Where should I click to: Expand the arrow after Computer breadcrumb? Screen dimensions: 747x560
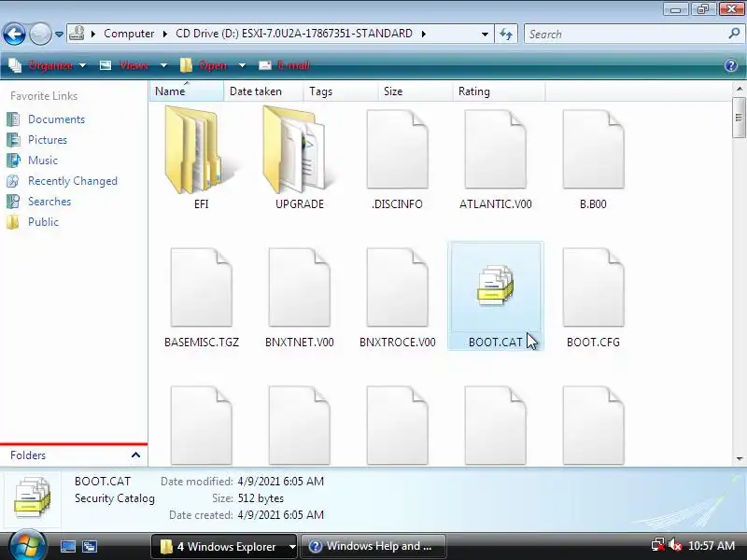point(165,34)
